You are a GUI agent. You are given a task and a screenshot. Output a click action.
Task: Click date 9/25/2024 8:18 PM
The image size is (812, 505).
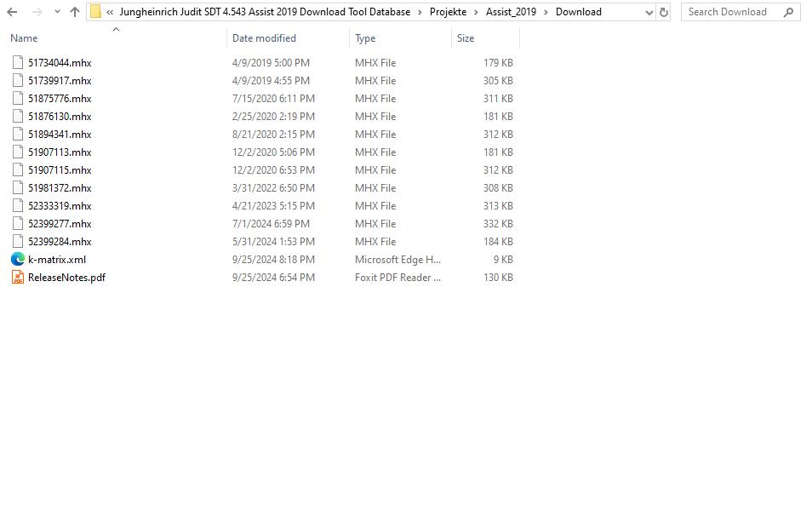tap(273, 260)
